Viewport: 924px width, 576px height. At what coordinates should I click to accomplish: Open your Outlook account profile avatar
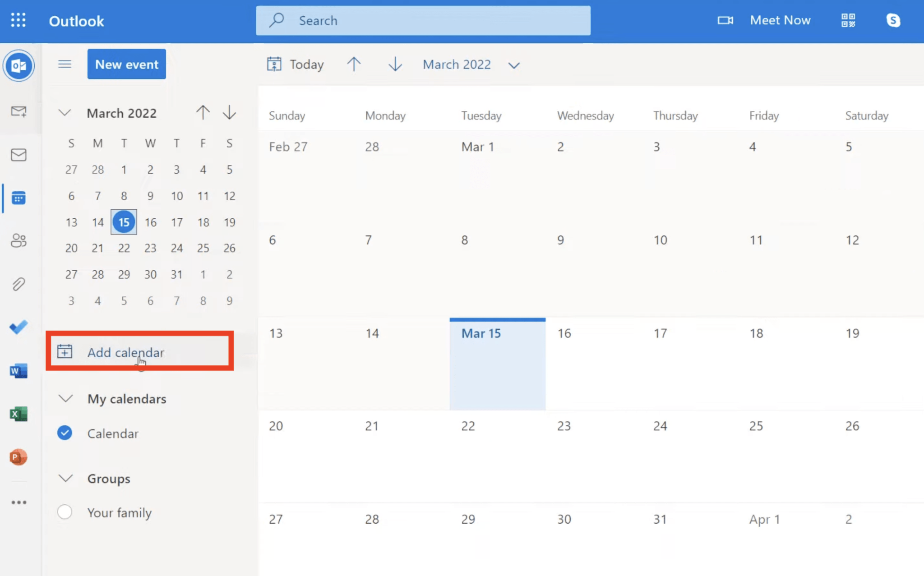tap(893, 20)
